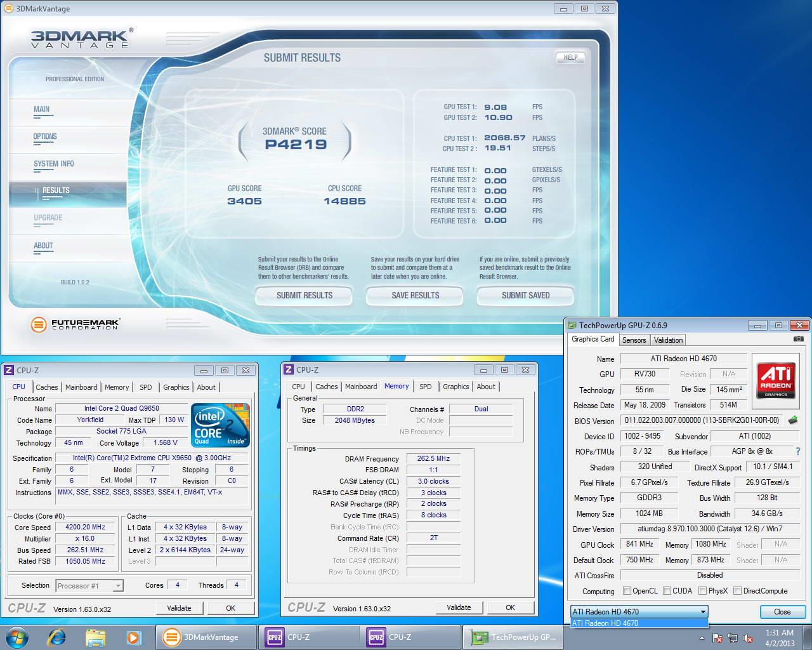
Task: Show hidden tray icons arrow
Action: (x=702, y=637)
